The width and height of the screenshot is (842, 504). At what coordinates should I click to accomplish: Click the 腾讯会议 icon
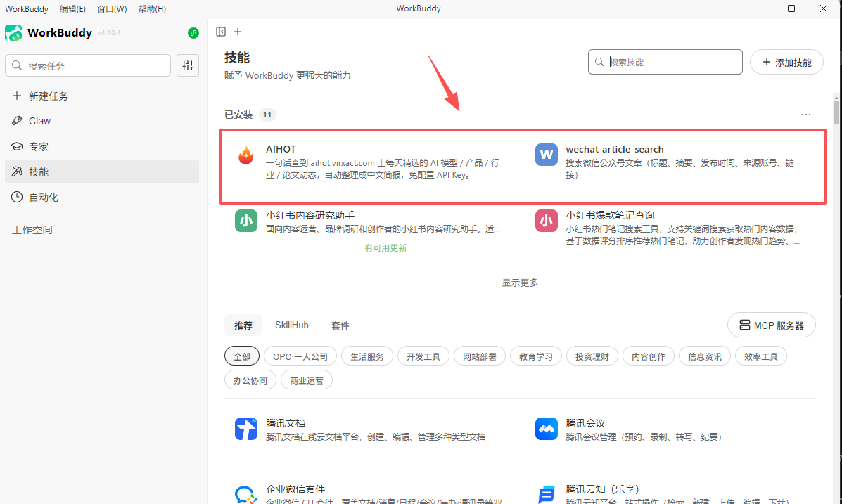point(546,429)
